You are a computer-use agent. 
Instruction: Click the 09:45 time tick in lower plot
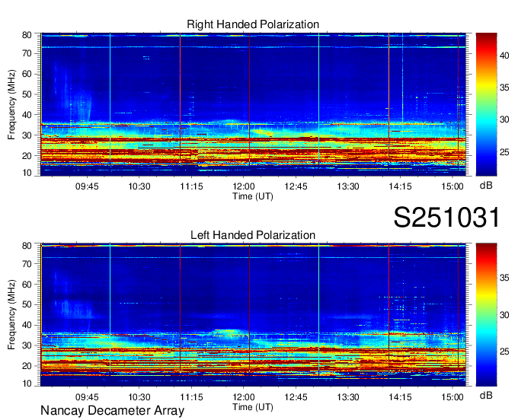coord(87,397)
